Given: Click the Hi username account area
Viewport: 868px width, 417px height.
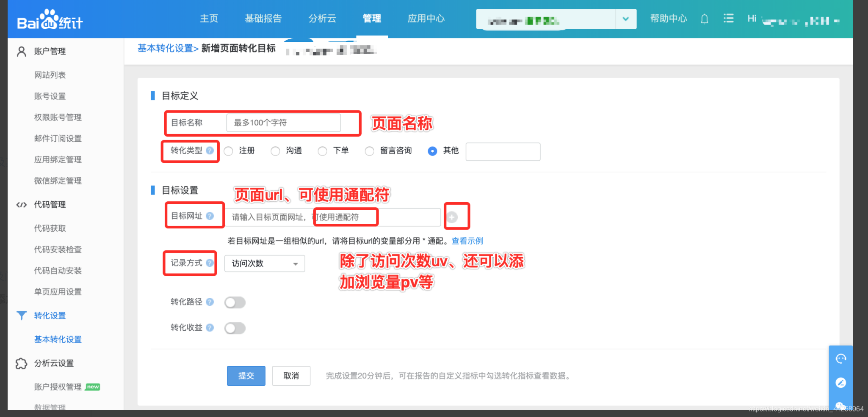Looking at the screenshot, I should point(793,19).
